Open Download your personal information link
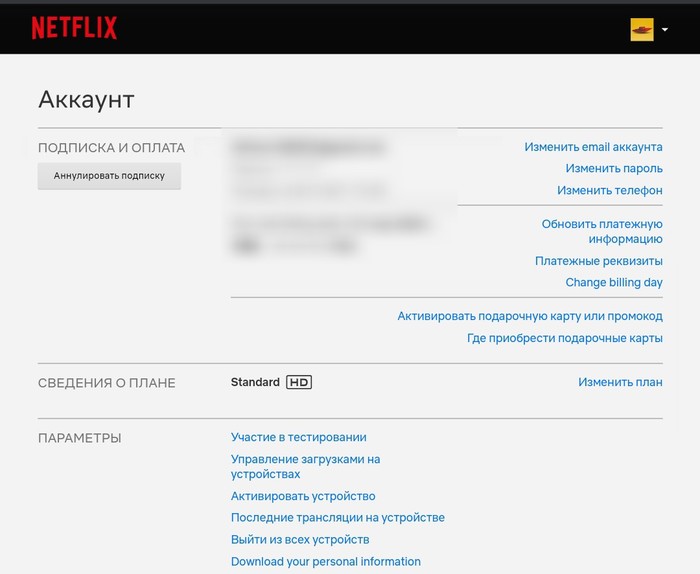Screen dimensions: 700x574 pyautogui.click(x=326, y=562)
